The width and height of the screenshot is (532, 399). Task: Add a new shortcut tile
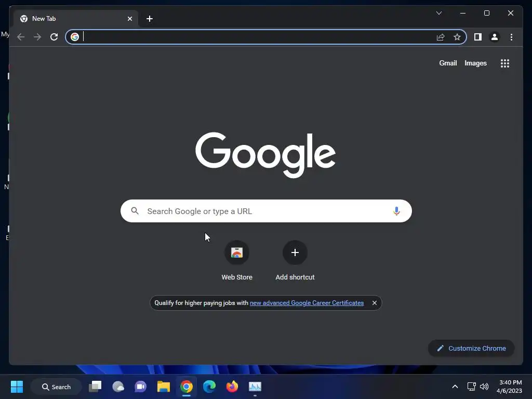click(295, 261)
